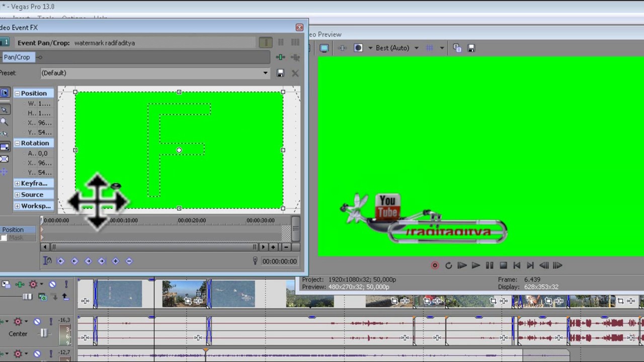Image resolution: width=644 pixels, height=362 pixels.
Task: Create a keyframe with plus diamond button
Action: click(x=115, y=261)
